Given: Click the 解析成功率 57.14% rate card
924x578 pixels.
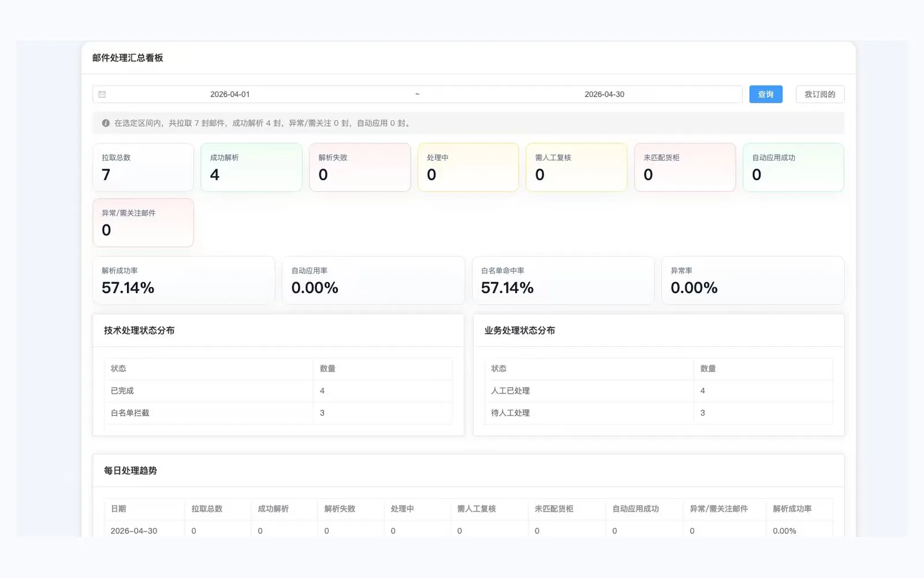Looking at the screenshot, I should pyautogui.click(x=184, y=280).
